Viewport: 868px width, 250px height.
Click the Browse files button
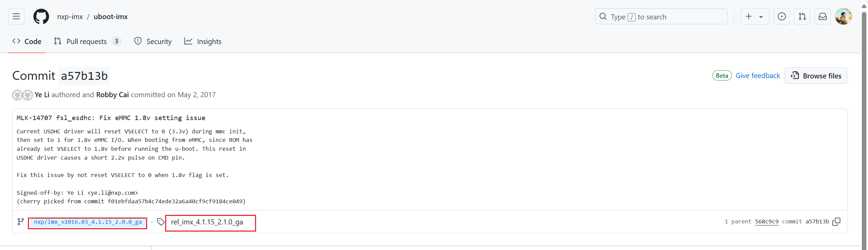[x=816, y=76]
